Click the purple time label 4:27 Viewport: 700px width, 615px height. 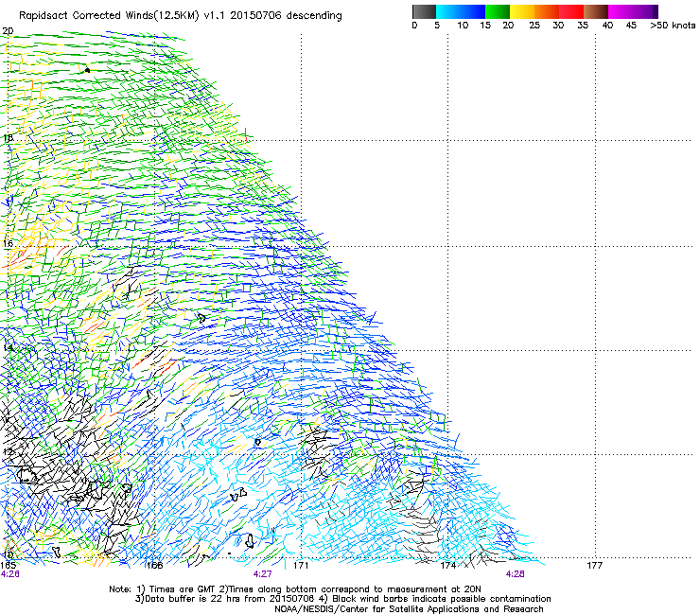pyautogui.click(x=263, y=574)
